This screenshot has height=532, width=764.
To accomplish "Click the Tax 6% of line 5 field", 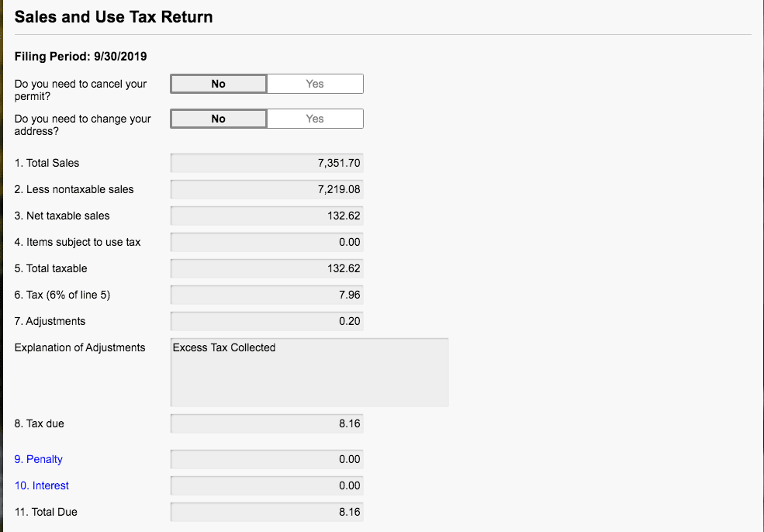I will (267, 295).
